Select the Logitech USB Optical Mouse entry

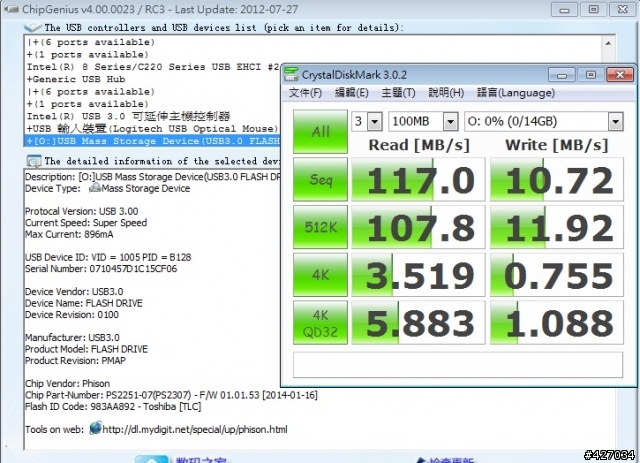pyautogui.click(x=152, y=129)
